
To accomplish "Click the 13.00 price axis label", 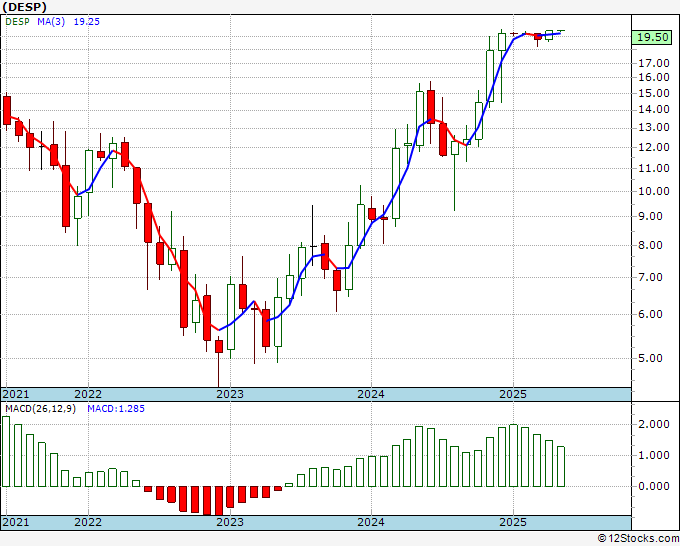I will pos(654,128).
